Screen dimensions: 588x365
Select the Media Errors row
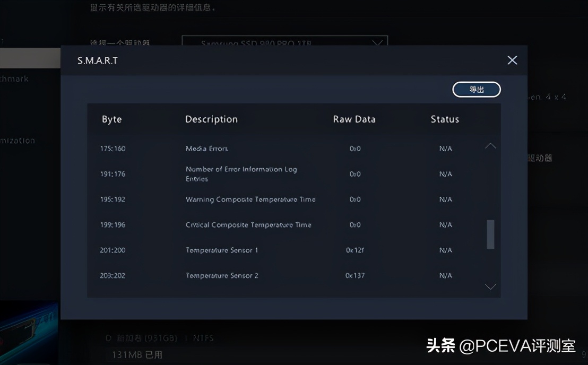(265, 149)
